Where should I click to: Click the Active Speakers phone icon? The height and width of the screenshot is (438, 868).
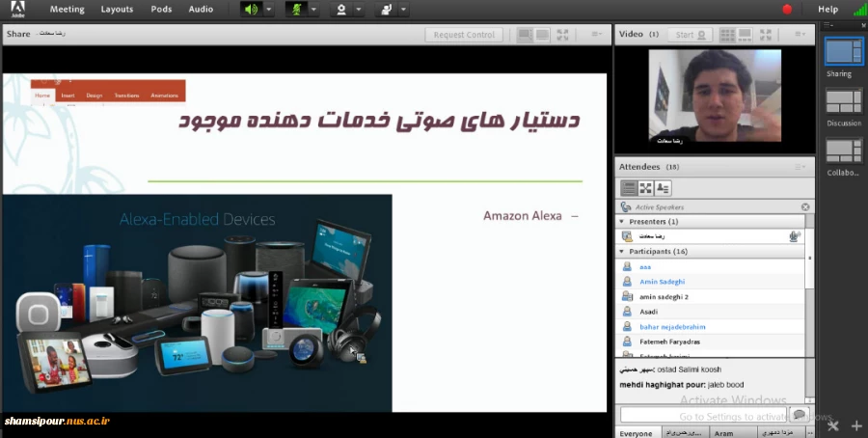pos(626,206)
